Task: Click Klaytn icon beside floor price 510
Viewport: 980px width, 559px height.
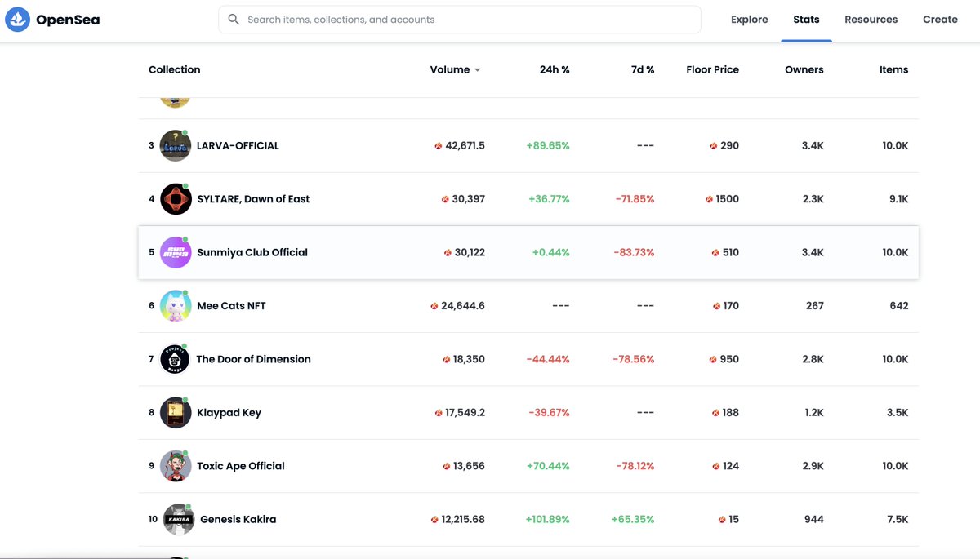Action: (x=715, y=253)
